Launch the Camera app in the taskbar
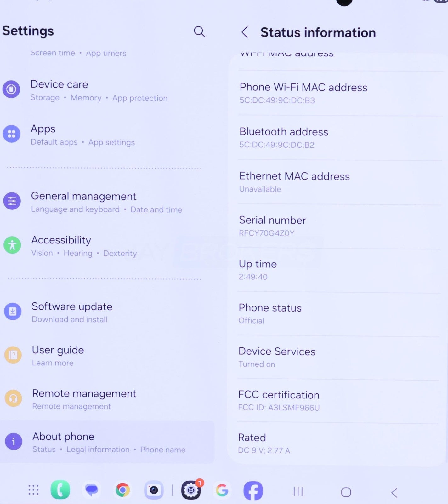448x504 pixels. click(x=154, y=490)
